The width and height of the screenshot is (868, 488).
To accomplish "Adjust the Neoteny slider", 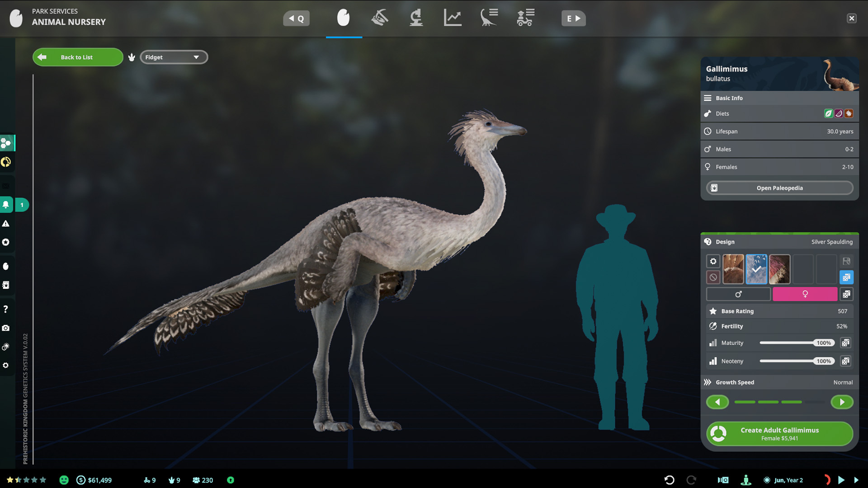I will point(797,361).
